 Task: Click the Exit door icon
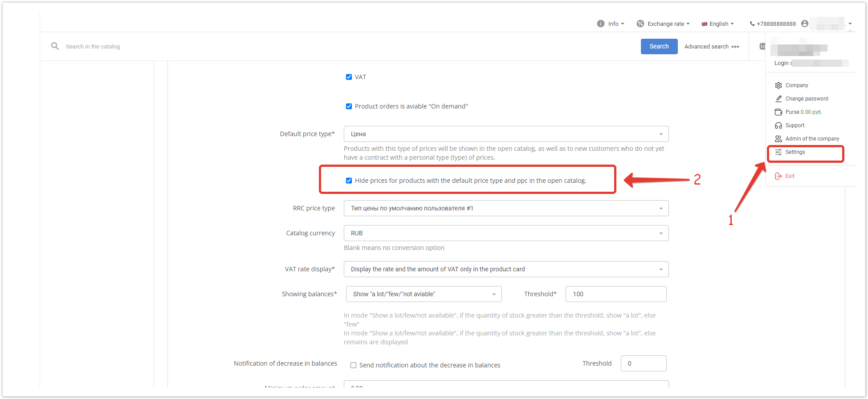pyautogui.click(x=778, y=176)
